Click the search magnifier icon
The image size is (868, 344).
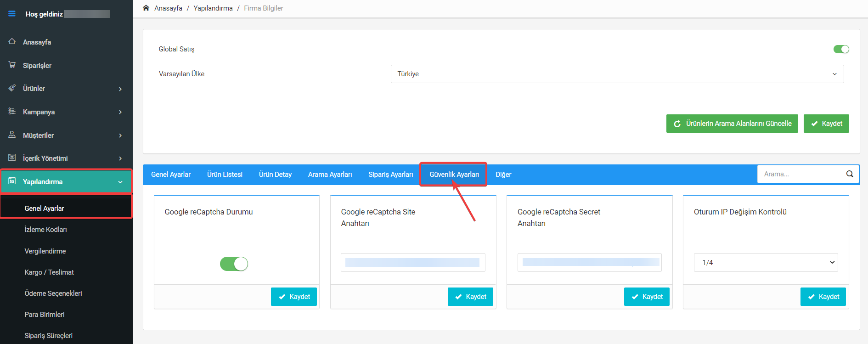coord(850,174)
